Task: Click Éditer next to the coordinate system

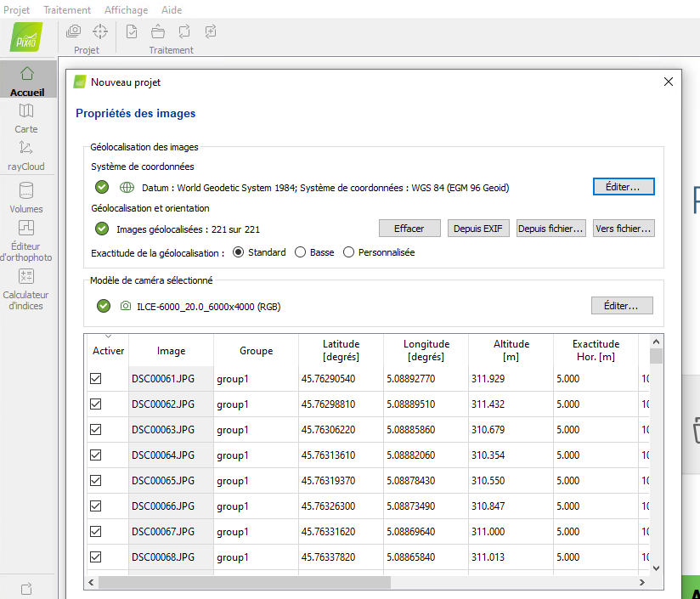Action: click(624, 186)
